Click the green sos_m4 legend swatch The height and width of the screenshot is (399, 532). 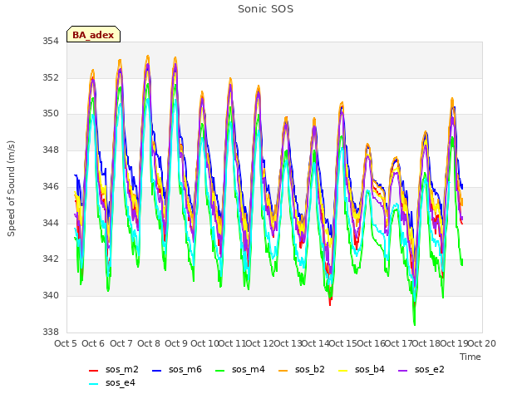point(219,371)
